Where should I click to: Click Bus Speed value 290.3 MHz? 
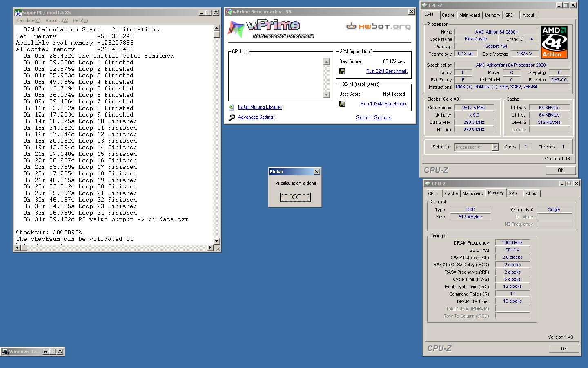coord(474,122)
